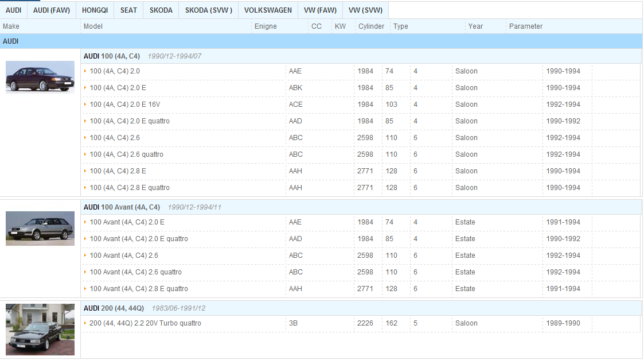
Task: Switch to the AUDI tab
Action: pos(14,10)
